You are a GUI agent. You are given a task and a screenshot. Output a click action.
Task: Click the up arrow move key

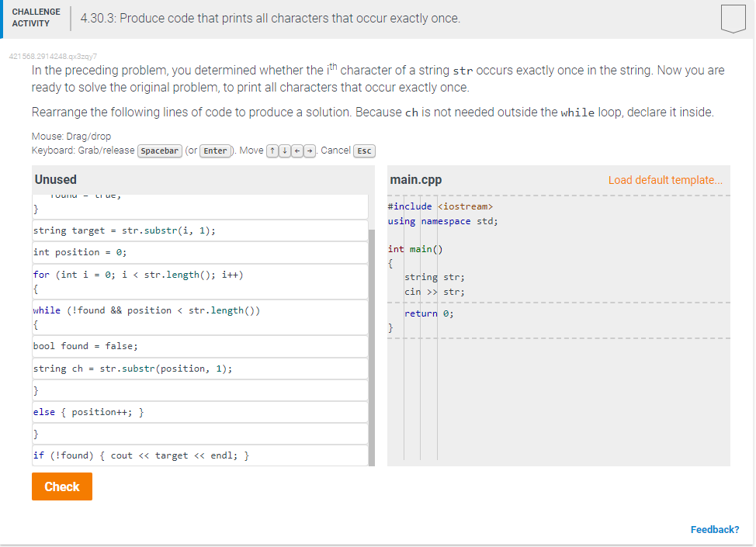(x=272, y=150)
